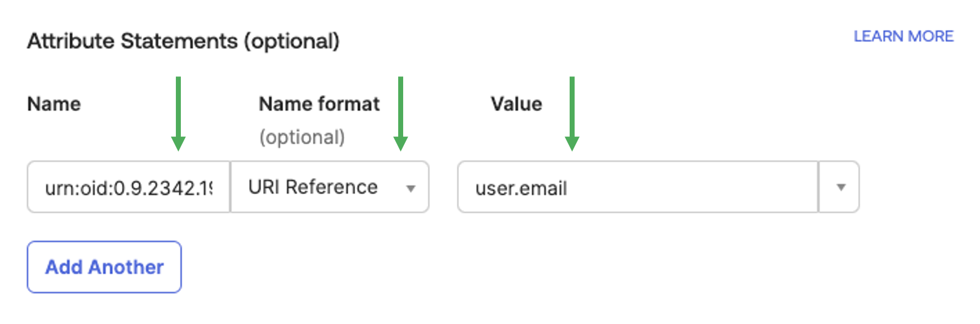Click the green arrow above the Value field
This screenshot has width=980, height=324.
coord(572,114)
